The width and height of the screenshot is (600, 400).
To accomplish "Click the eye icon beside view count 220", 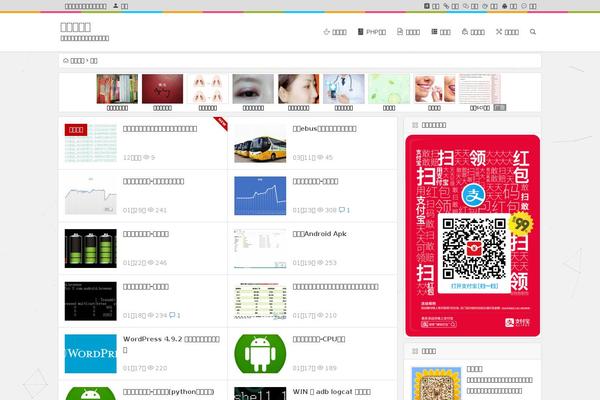I will [x=151, y=367].
